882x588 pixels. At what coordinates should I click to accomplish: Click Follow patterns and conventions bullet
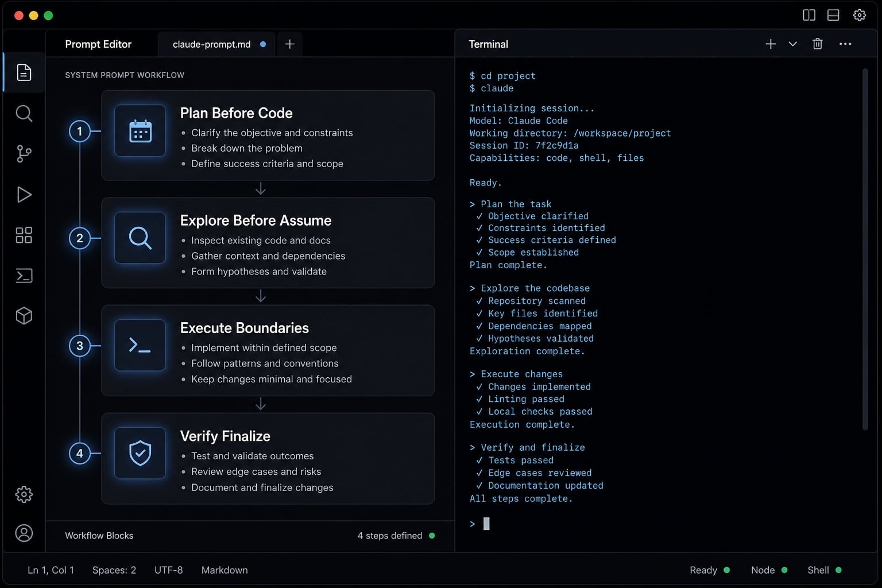click(265, 363)
